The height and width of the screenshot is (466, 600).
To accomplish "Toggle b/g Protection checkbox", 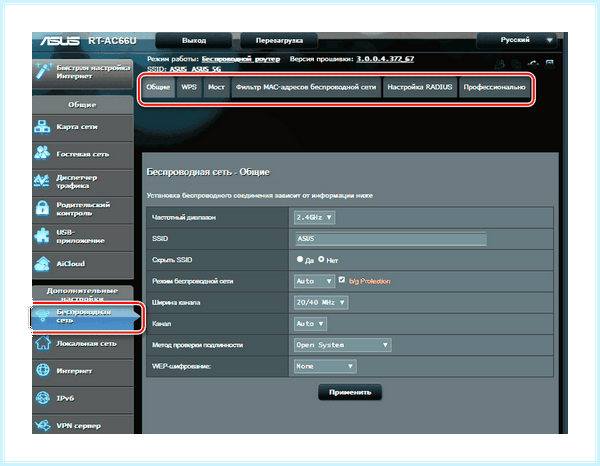I will tap(342, 280).
